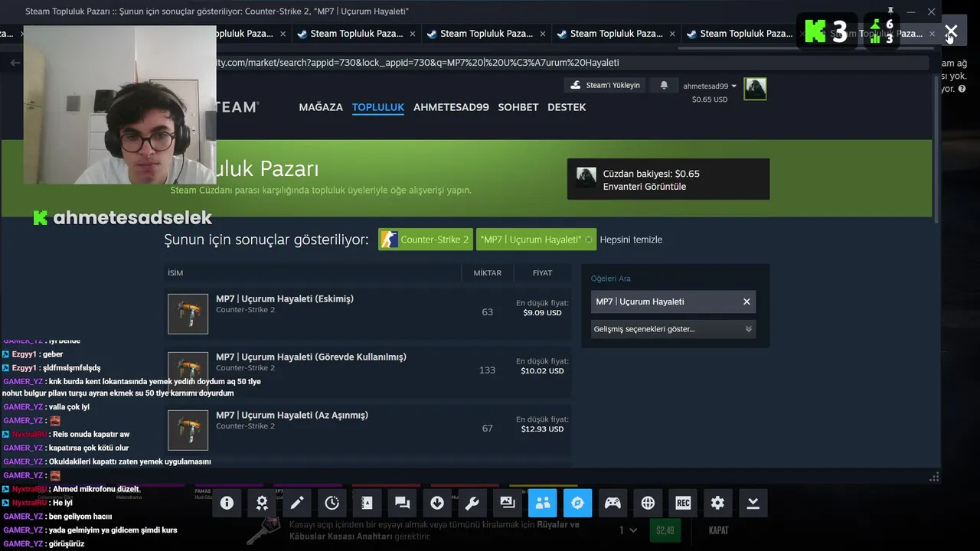This screenshot has height=551, width=980.
Task: Buy the key with the $2,49 button
Action: 665,530
